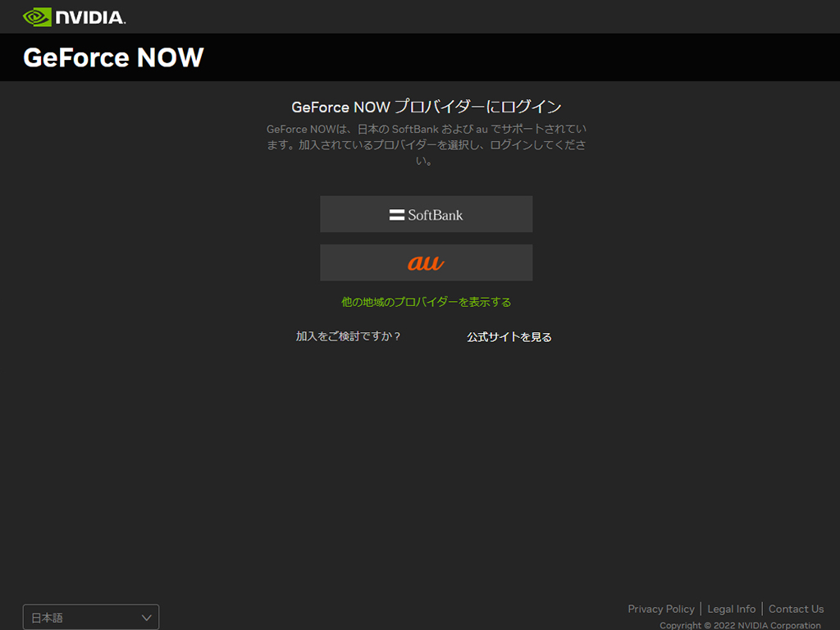The height and width of the screenshot is (630, 840).
Task: Click the GeForce NOW プロバイダーにログイン heading
Action: [x=427, y=107]
